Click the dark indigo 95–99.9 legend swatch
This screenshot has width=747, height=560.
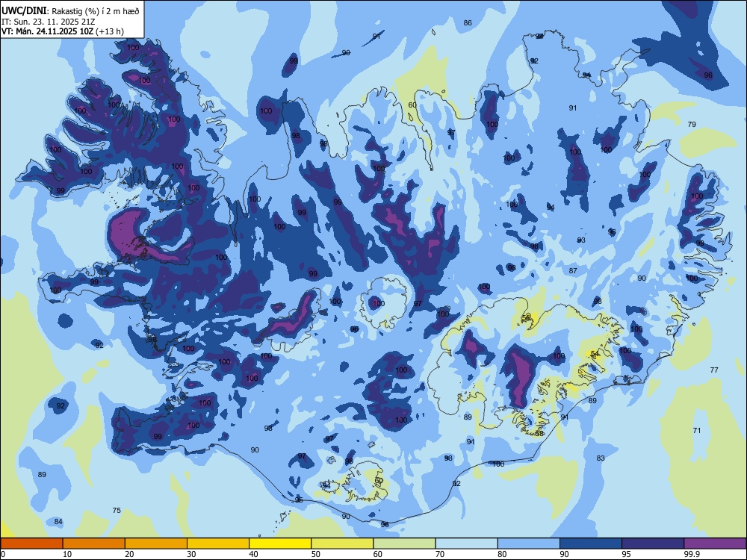pyautogui.click(x=653, y=544)
